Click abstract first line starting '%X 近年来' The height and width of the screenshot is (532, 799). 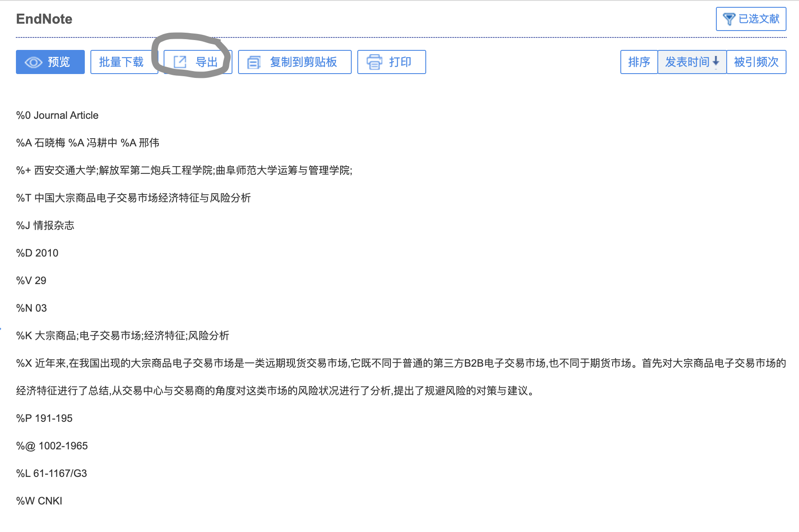point(401,363)
